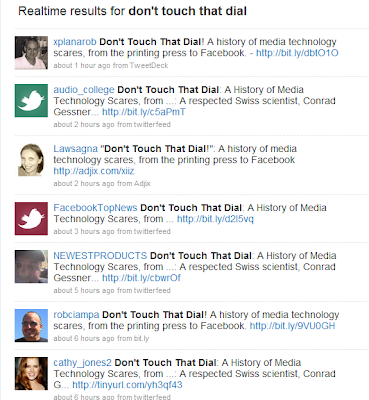The width and height of the screenshot is (369, 400).
Task: Follow the http://bit.ly/9VU0GH link
Action: (x=292, y=326)
